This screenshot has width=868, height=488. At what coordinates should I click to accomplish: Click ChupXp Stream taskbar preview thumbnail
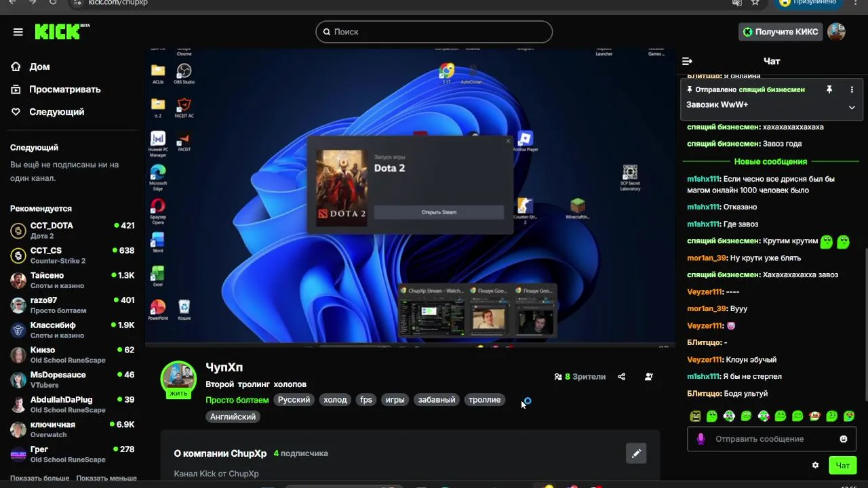431,312
